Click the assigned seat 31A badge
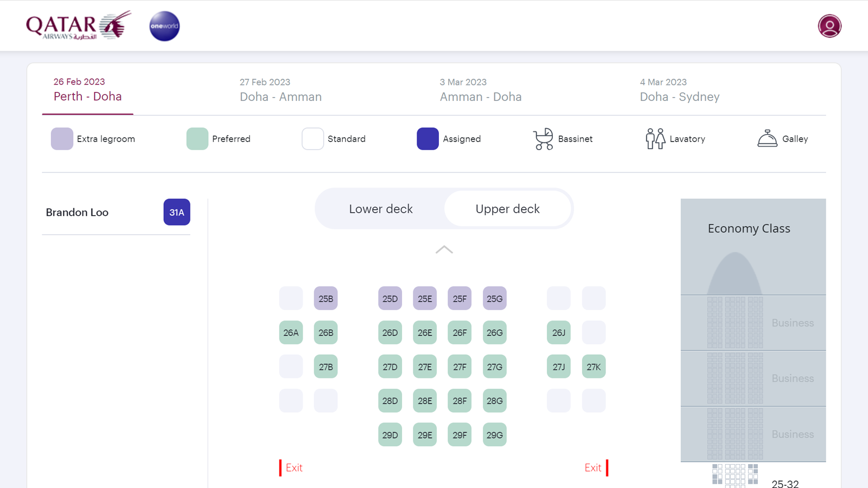The height and width of the screenshot is (488, 868). [177, 212]
